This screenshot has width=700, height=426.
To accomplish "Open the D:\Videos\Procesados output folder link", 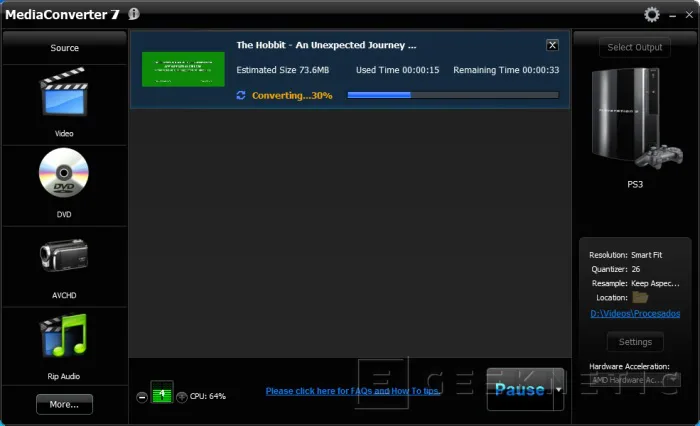I will pyautogui.click(x=635, y=313).
